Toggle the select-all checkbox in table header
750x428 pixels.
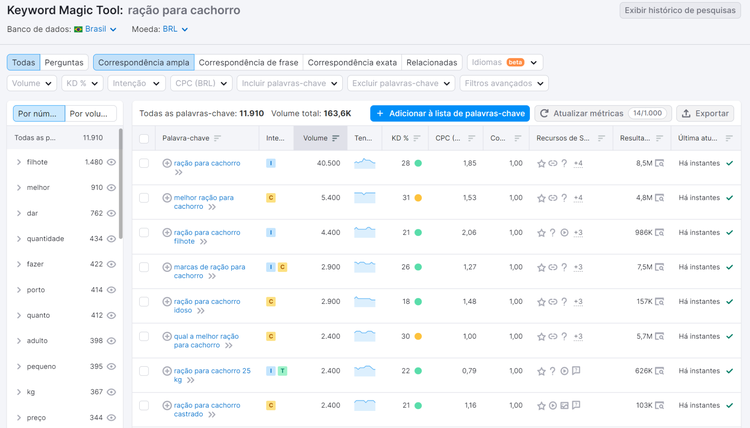[144, 139]
